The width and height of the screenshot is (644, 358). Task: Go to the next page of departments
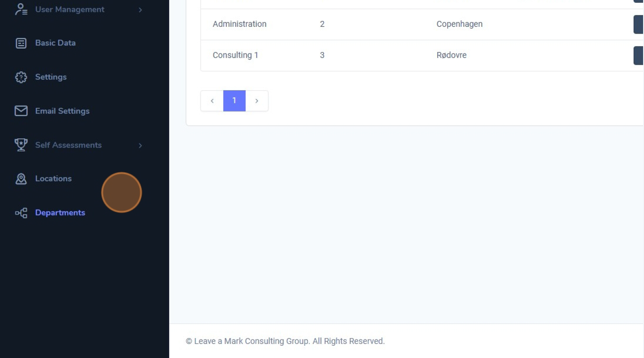coord(257,101)
